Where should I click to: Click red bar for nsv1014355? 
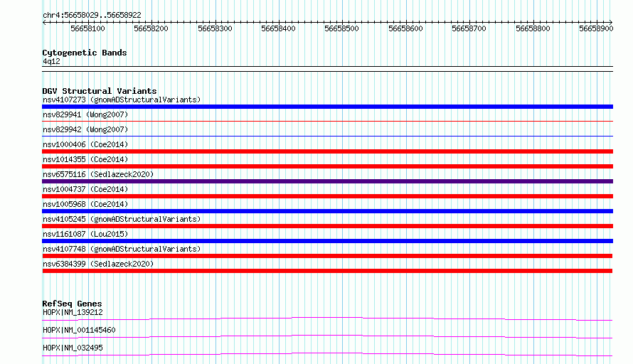327,166
